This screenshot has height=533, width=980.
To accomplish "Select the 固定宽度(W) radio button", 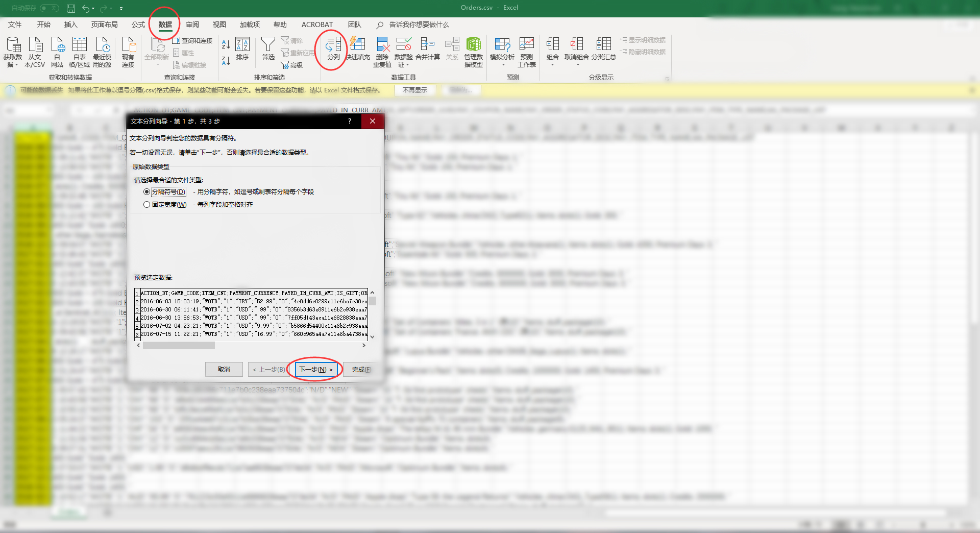I will (147, 205).
